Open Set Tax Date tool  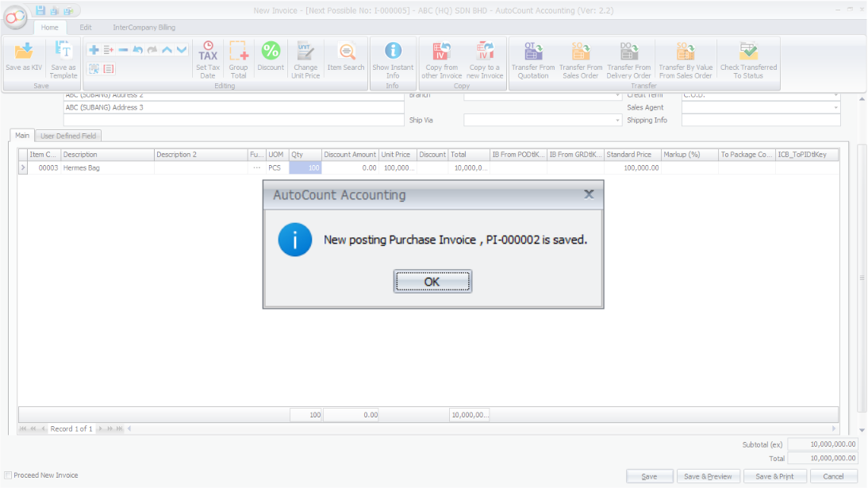[x=208, y=52]
